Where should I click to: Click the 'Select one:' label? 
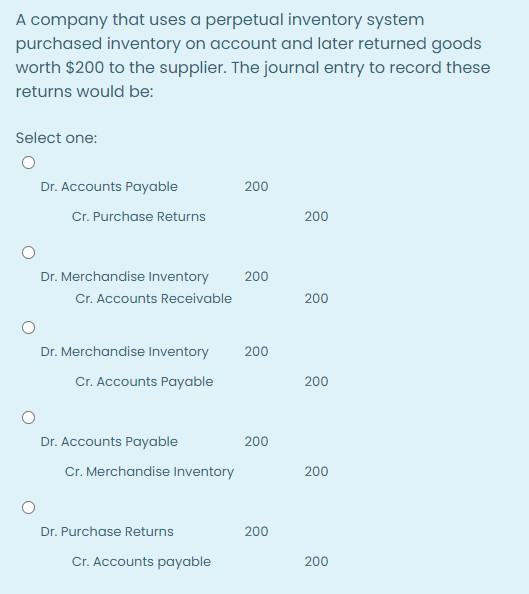point(56,138)
